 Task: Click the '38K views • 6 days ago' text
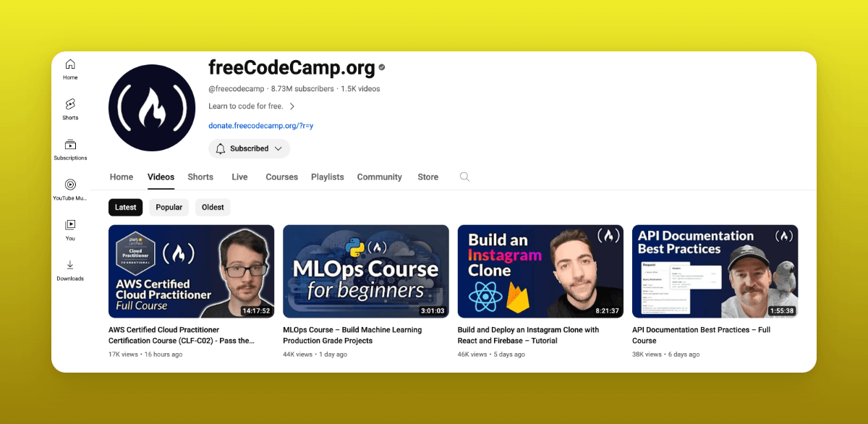[666, 355]
